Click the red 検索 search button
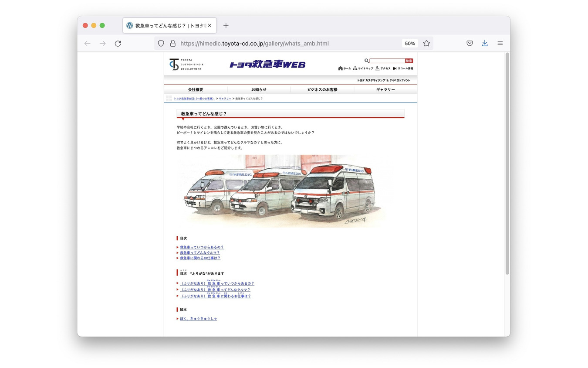The image size is (588, 368). (409, 61)
